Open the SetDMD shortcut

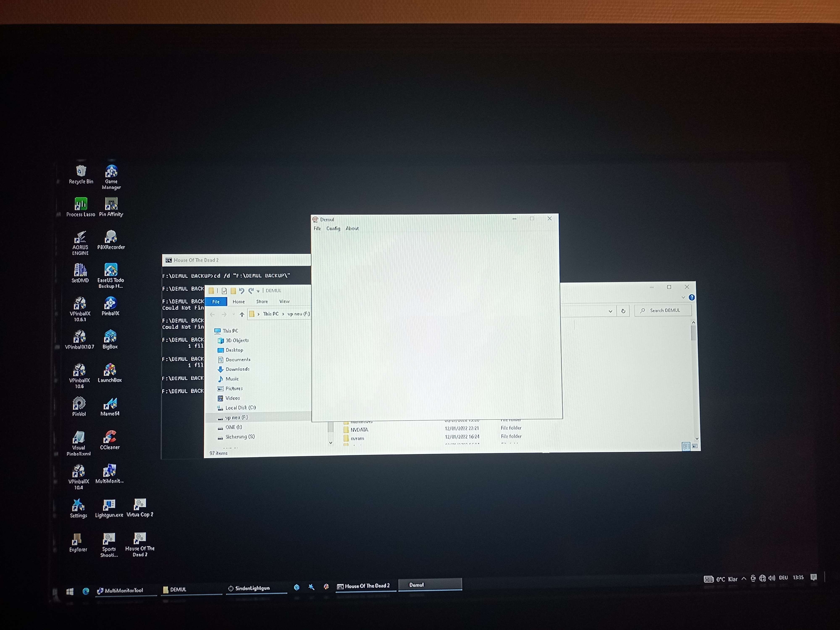pos(80,273)
